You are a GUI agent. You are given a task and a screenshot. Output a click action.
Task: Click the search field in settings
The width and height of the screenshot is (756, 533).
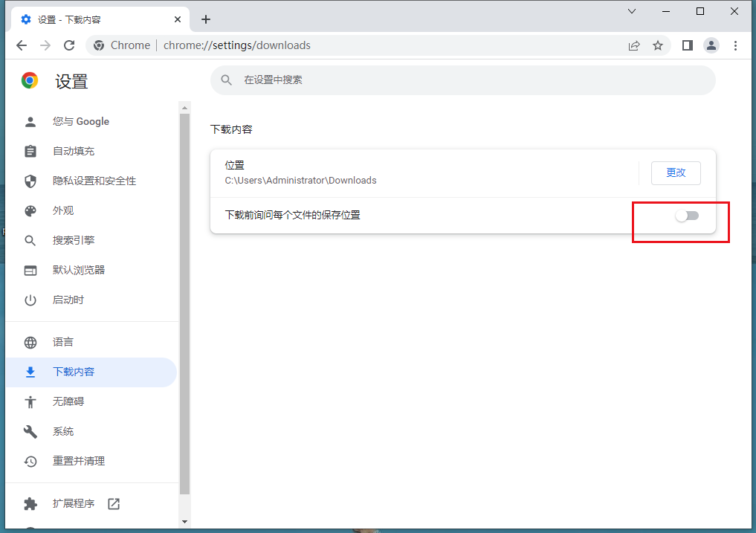(463, 80)
